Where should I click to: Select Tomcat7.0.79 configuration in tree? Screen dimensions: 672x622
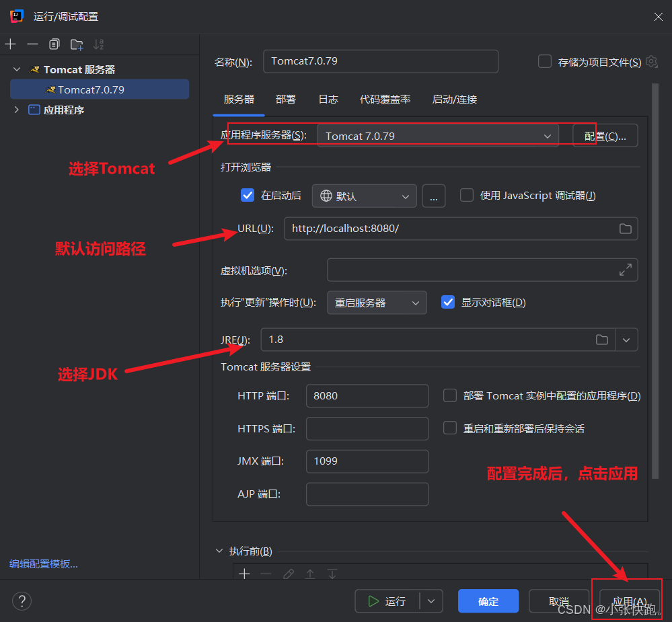click(100, 89)
